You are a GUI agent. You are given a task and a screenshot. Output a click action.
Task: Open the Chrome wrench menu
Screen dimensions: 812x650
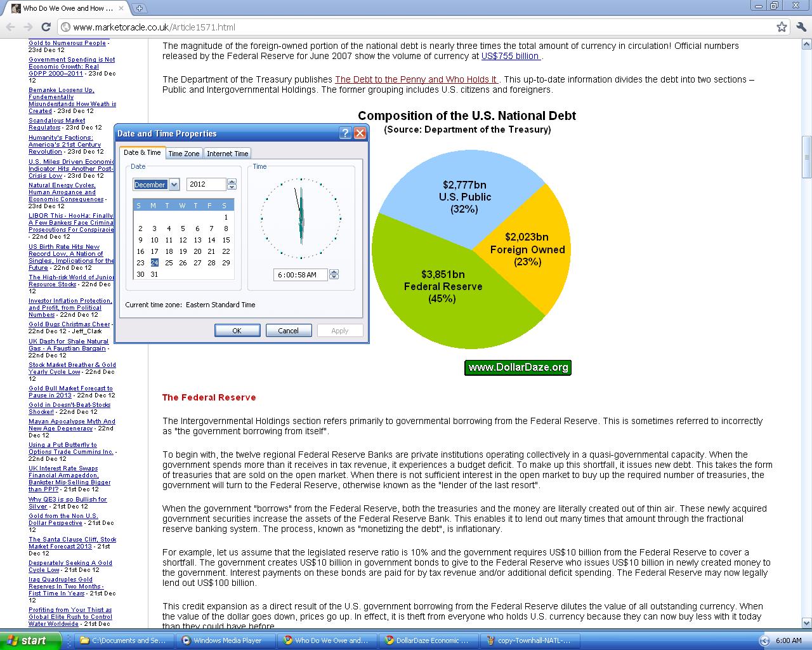(801, 27)
